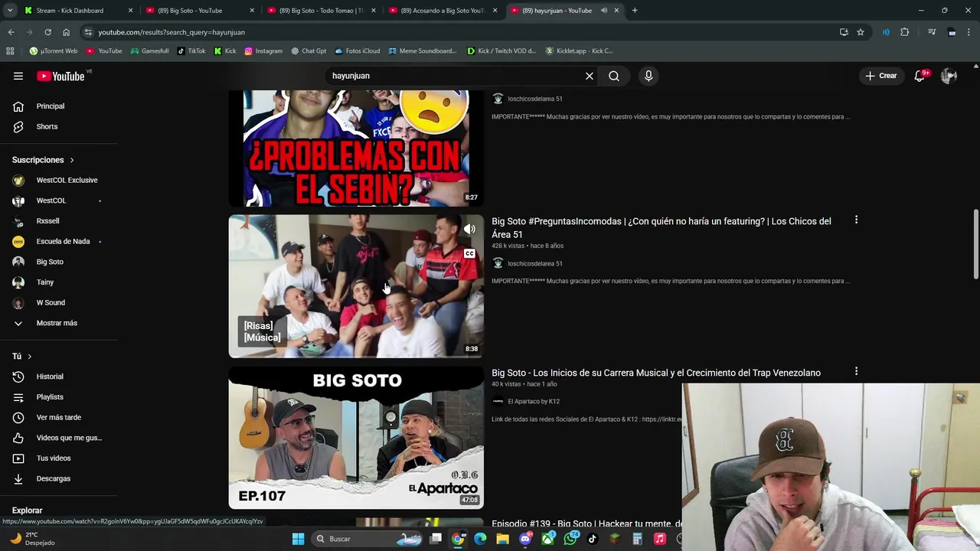Toggle subtitles CC on the preview thumbnail

pyautogui.click(x=469, y=254)
